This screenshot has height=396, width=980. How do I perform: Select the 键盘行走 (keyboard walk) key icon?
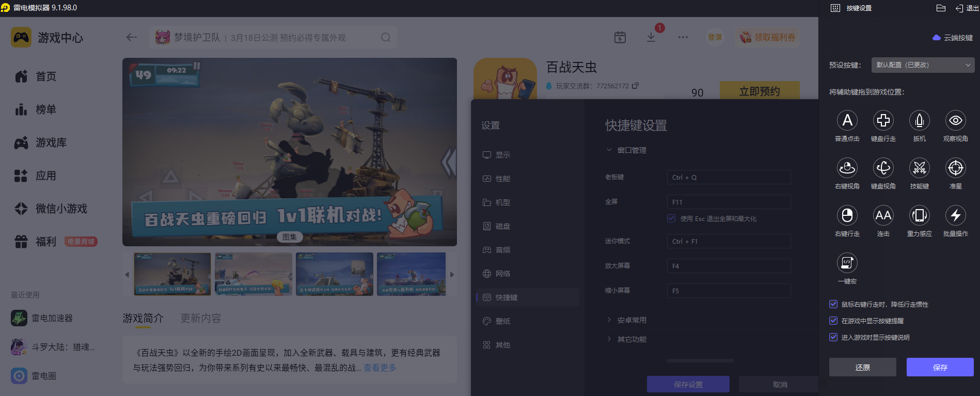point(883,120)
